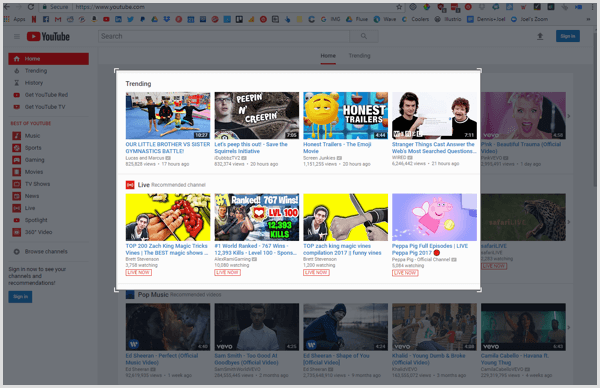Expand Live row with right chevron
600x388 pixels.
[569, 222]
